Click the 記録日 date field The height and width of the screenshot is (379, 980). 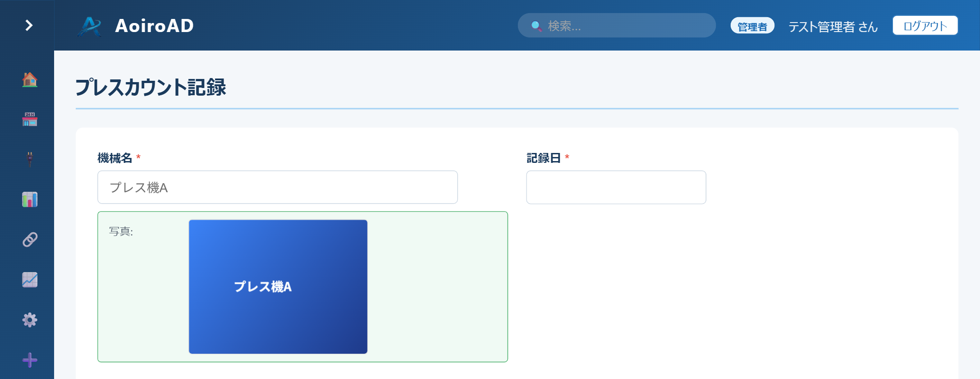click(616, 187)
